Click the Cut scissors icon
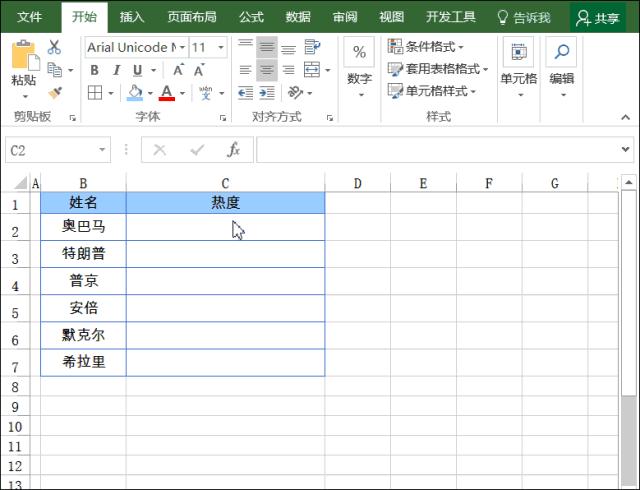640x490 pixels. pyautogui.click(x=54, y=47)
